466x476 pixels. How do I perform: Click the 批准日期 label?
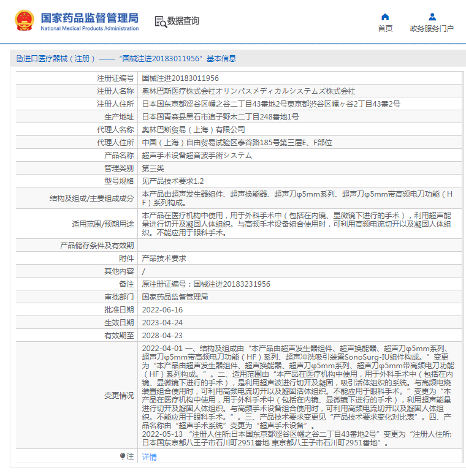[119, 310]
